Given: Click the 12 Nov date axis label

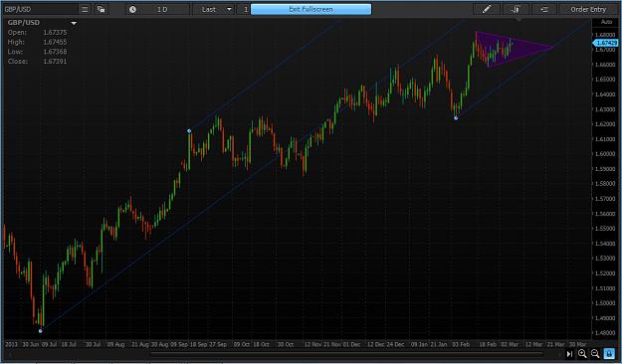Looking at the screenshot, I should 312,344.
